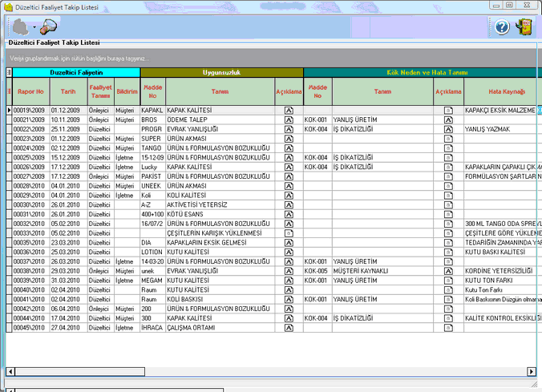This screenshot has height=392, width=542.
Task: Sort by the Tarih column header
Action: tap(68, 91)
